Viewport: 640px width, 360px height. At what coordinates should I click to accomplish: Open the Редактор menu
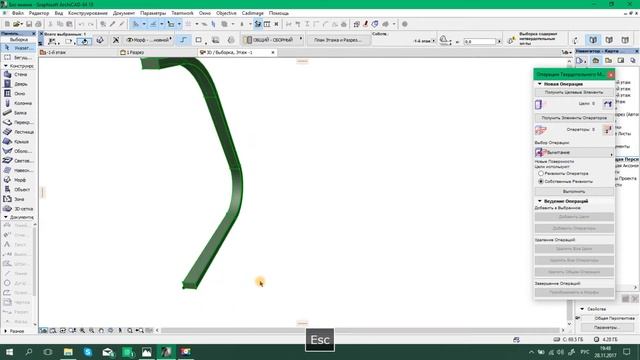coord(39,13)
